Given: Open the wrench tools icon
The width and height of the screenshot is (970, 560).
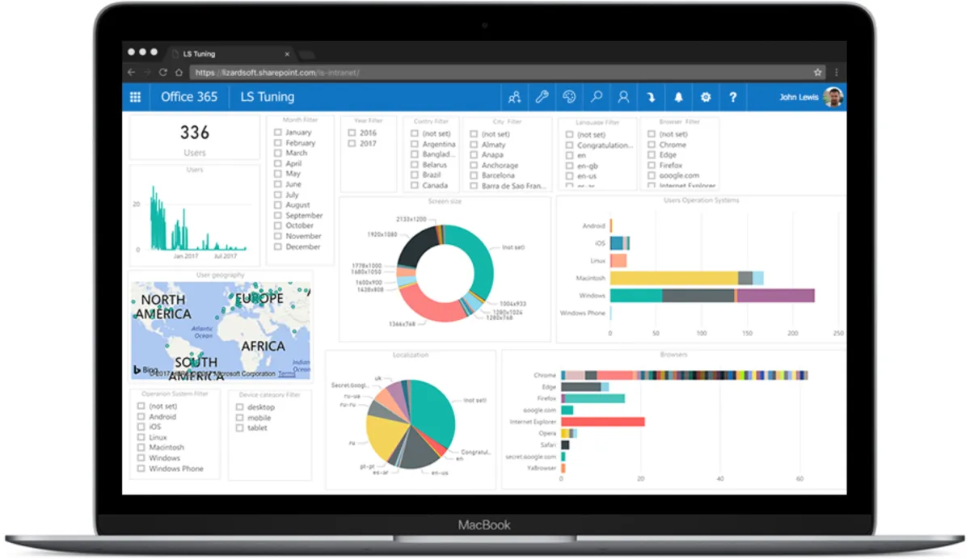Looking at the screenshot, I should 542,97.
